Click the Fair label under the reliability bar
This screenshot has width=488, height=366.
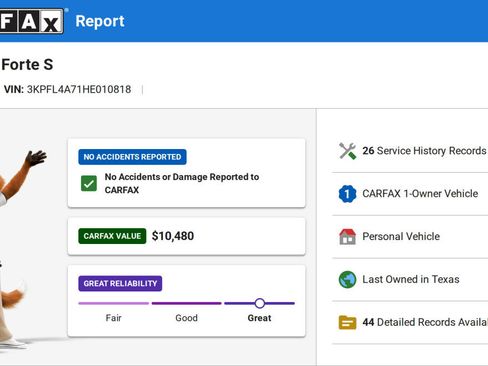[x=114, y=318]
